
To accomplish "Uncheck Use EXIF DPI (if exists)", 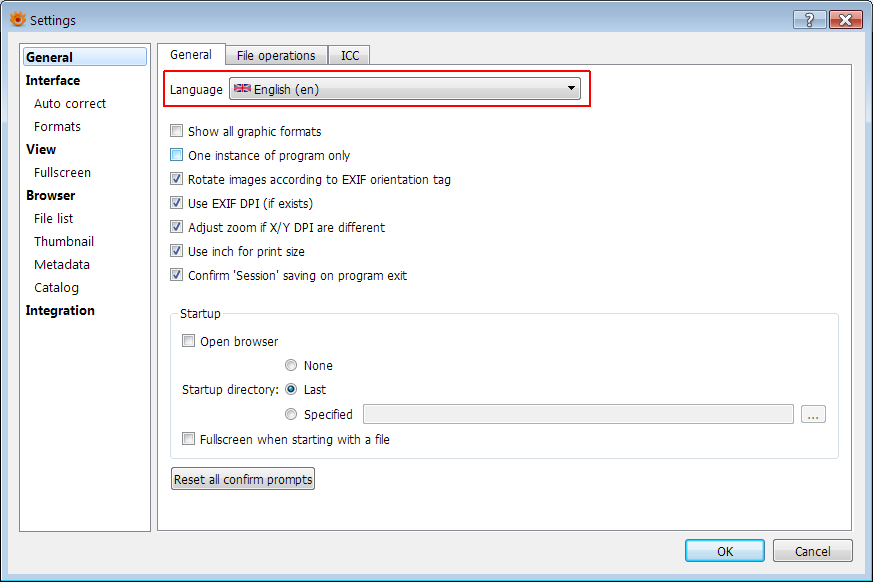I will [177, 203].
